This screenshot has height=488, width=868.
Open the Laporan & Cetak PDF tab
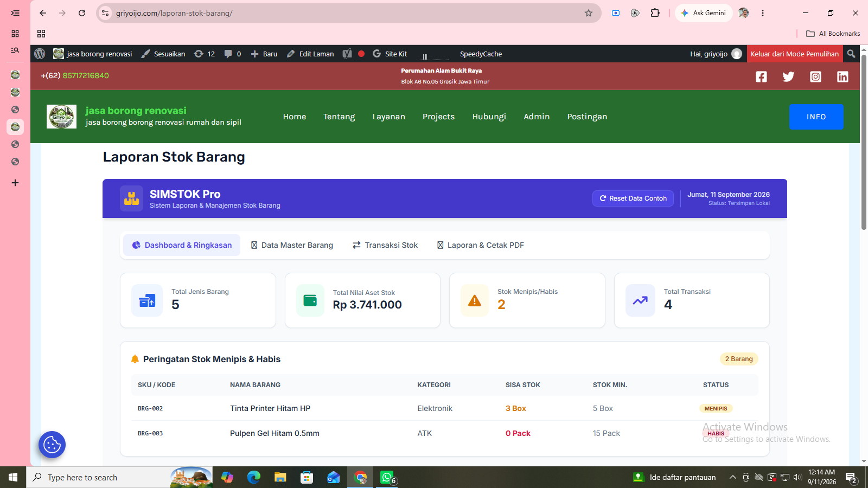(481, 245)
